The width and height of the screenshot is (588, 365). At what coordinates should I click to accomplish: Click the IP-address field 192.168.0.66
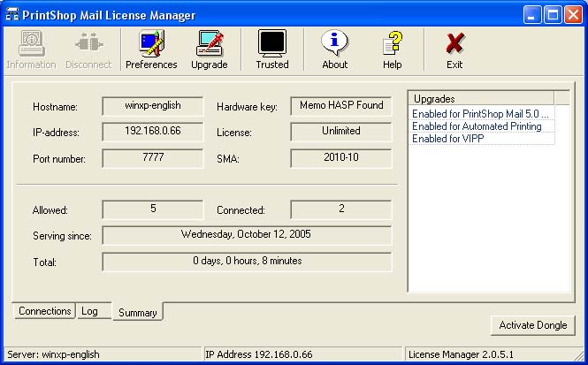(x=153, y=132)
